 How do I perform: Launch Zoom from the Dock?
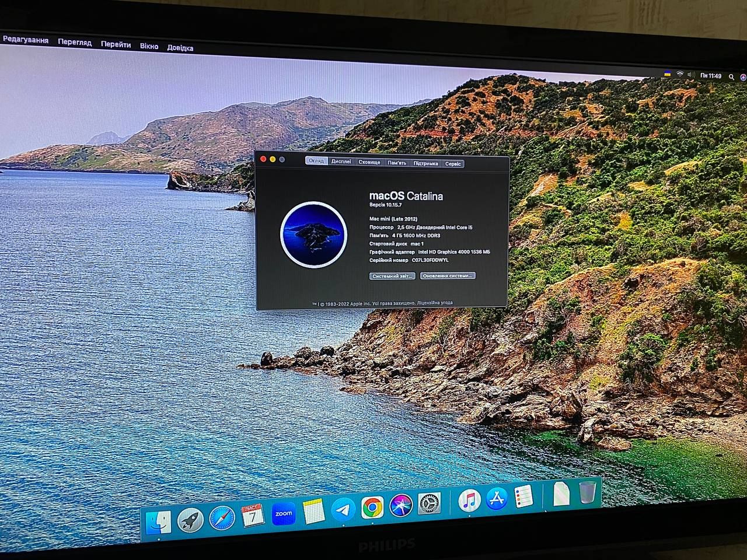[284, 513]
